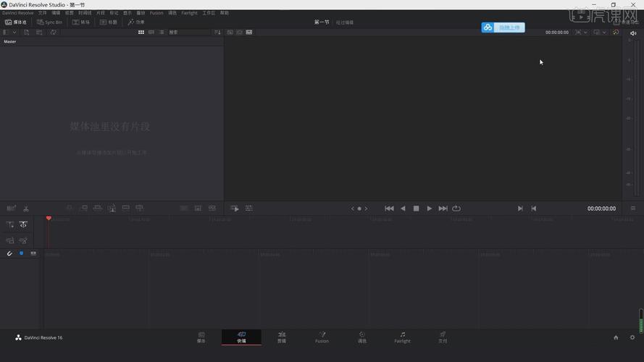Click the import media folder icon
The height and width of the screenshot is (362, 644).
point(39,32)
